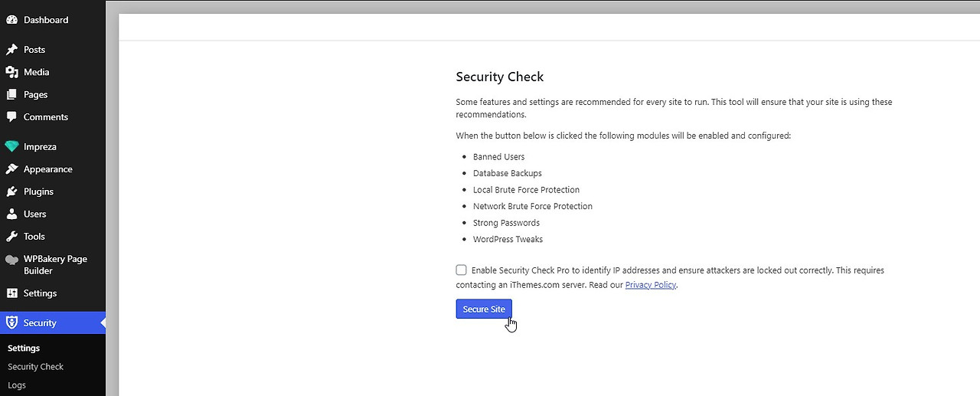Click the Security shield icon
Image resolution: width=980 pixels, height=396 pixels.
11,323
